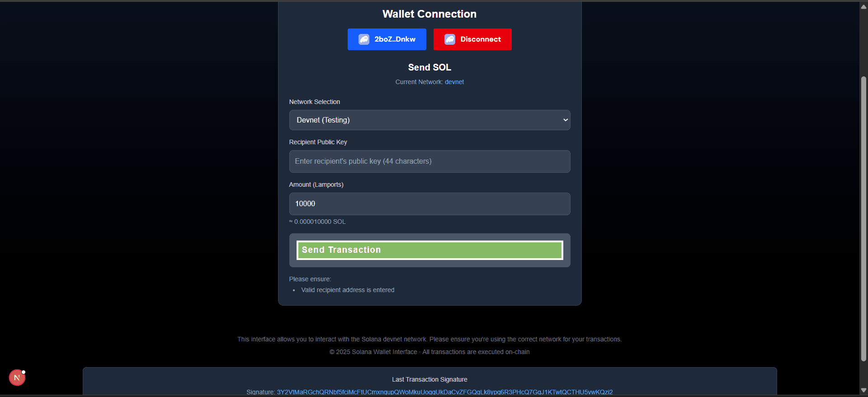The width and height of the screenshot is (868, 397).
Task: Click the Phantom icon beside 2boZ..Dnkw
Action: pyautogui.click(x=364, y=39)
